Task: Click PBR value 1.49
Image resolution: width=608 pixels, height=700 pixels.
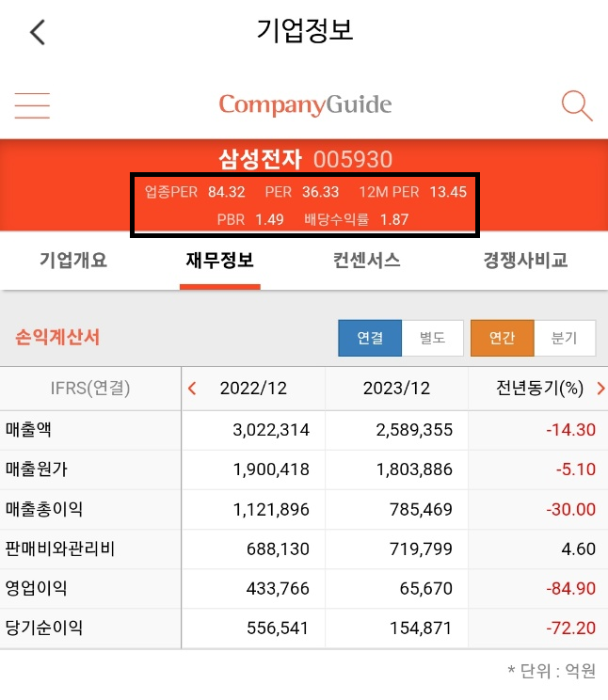Action: (269, 219)
